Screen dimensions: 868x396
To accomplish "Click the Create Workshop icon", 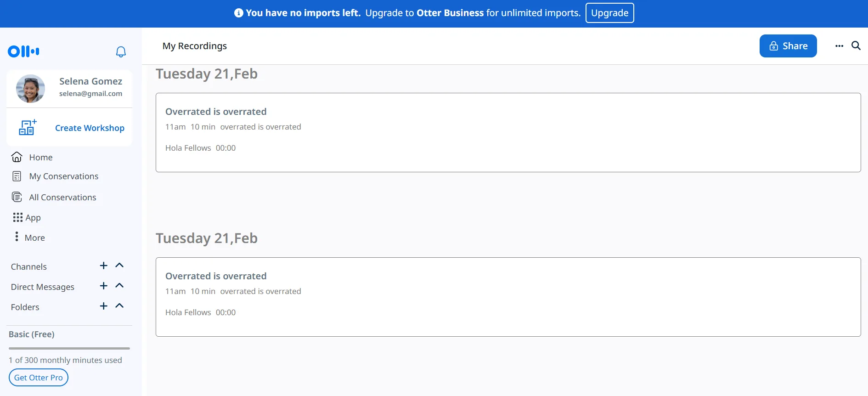I will click(x=28, y=128).
